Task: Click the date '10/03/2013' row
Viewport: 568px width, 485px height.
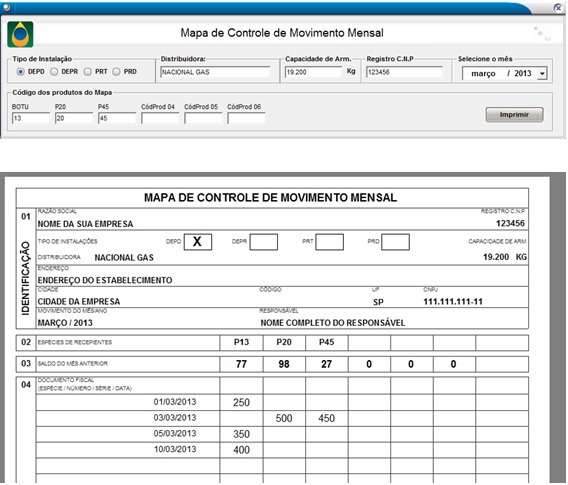Action: point(175,449)
